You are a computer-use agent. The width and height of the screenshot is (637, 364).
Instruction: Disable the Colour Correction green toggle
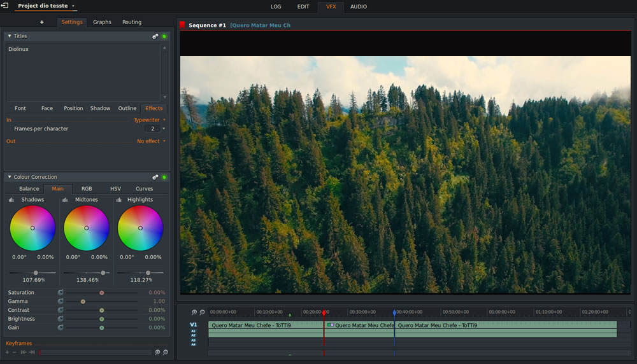point(164,177)
